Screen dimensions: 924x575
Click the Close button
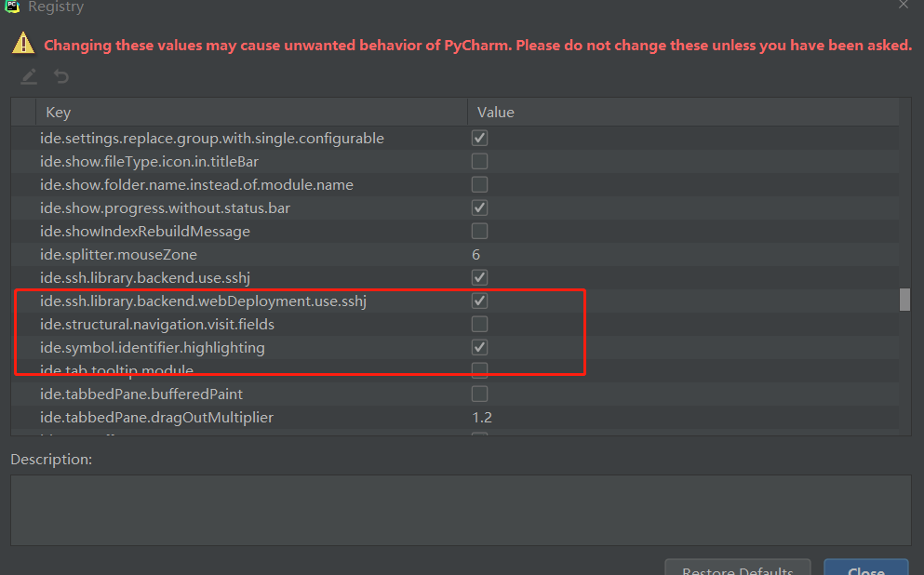865,568
